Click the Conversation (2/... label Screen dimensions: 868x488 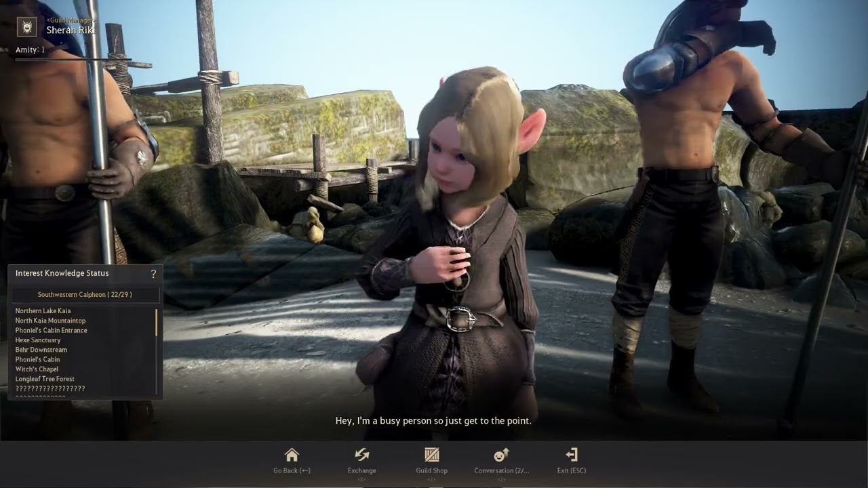click(x=502, y=470)
